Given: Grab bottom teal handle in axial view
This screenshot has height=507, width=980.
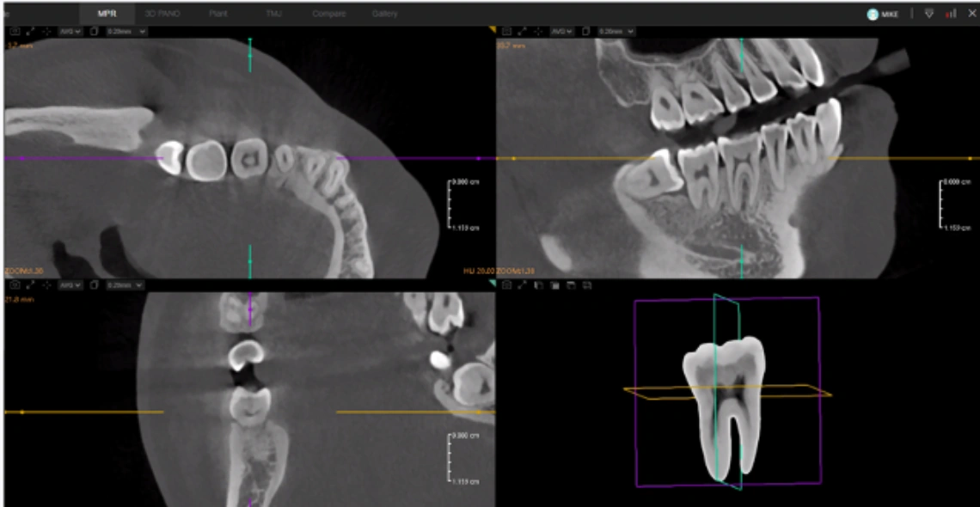Looking at the screenshot, I should pyautogui.click(x=250, y=261).
